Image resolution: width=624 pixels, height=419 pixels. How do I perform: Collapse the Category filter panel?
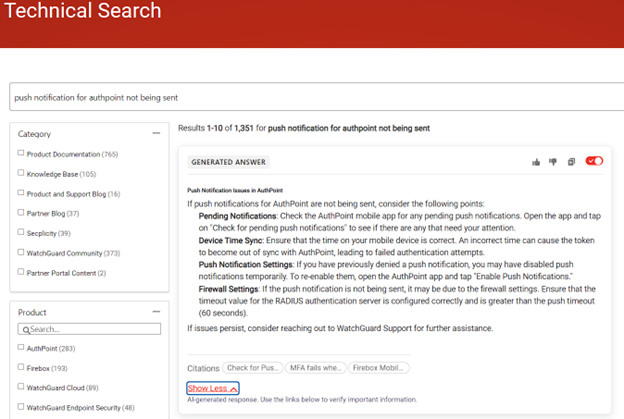point(156,133)
